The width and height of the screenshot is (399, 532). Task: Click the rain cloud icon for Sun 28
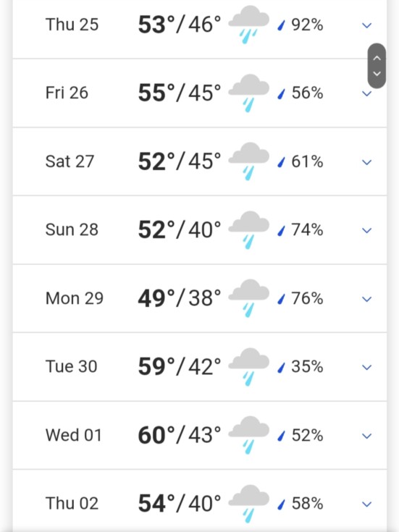click(x=248, y=229)
